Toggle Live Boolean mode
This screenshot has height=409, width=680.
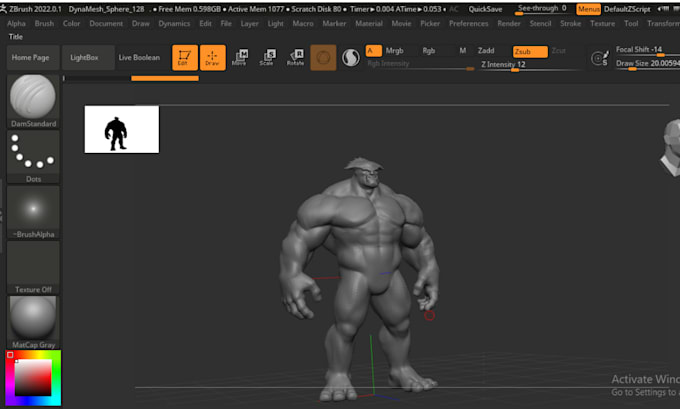[139, 57]
